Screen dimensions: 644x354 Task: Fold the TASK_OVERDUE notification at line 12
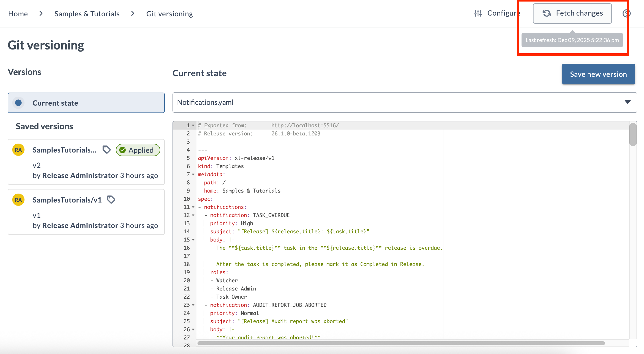(x=193, y=215)
